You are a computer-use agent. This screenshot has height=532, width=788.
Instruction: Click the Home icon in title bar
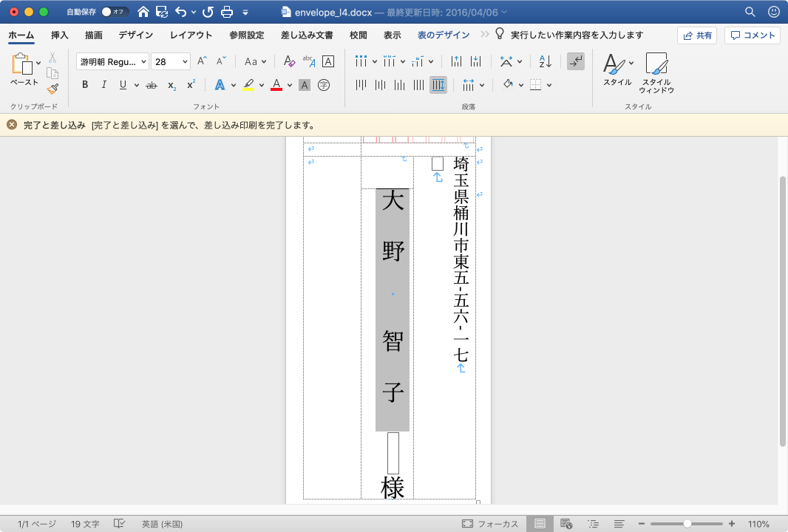143,12
